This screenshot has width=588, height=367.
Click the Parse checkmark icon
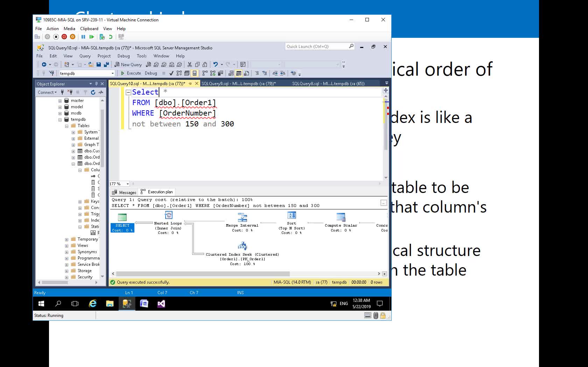[x=171, y=73]
